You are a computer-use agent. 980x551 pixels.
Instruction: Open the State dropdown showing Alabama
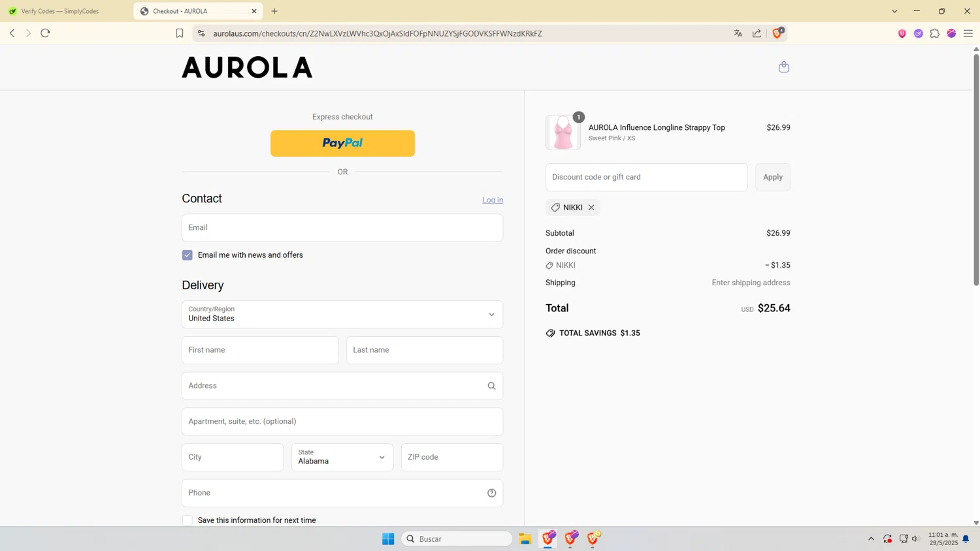(x=342, y=457)
